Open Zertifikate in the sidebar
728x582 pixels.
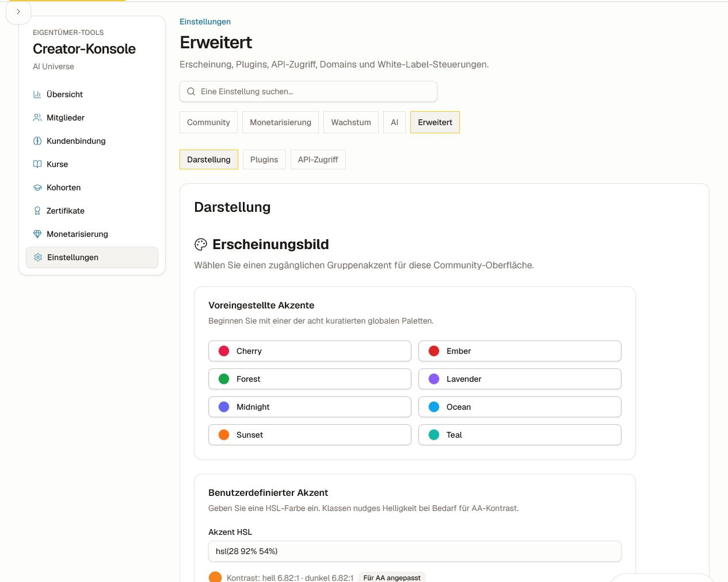click(x=92, y=211)
